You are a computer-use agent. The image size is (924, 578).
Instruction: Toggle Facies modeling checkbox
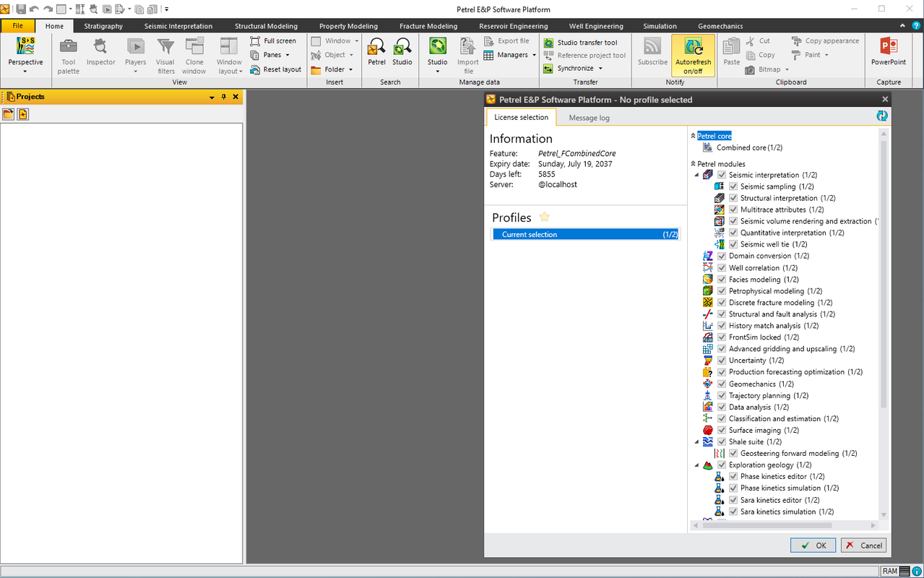coord(722,279)
